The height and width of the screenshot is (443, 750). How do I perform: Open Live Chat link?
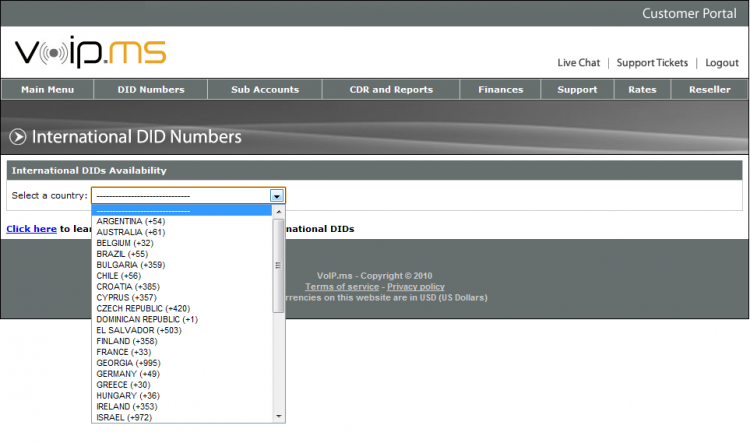[x=578, y=63]
